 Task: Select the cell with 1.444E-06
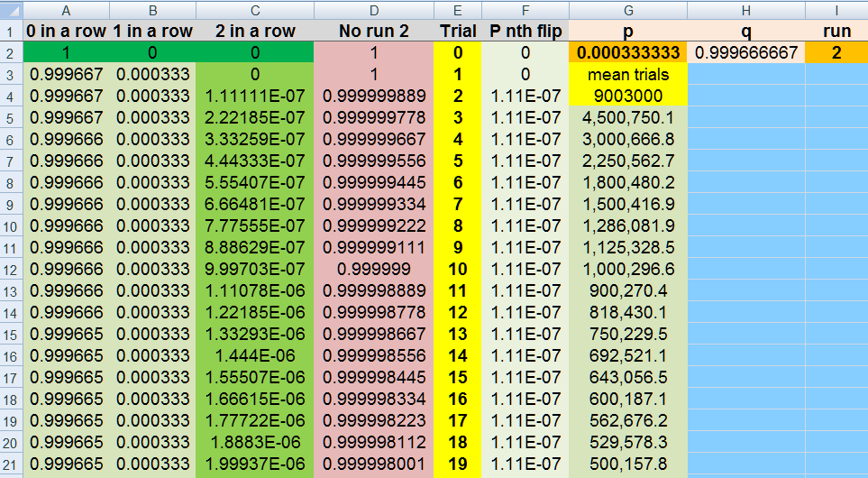(x=255, y=355)
